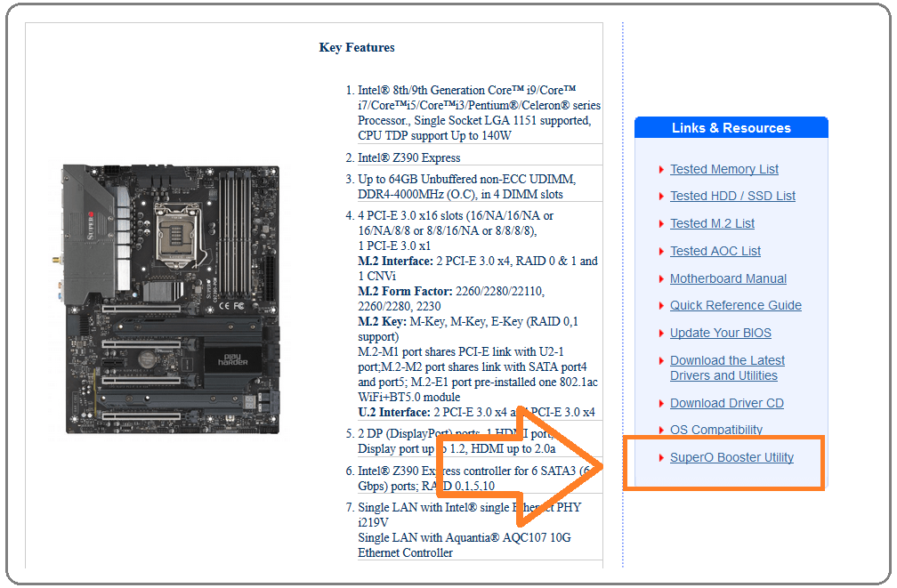Open the Motherboard Manual link
897x588 pixels.
pos(728,278)
